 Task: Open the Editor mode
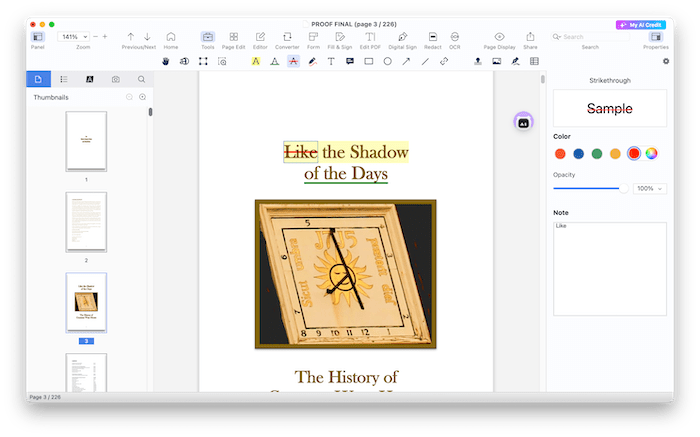point(260,40)
